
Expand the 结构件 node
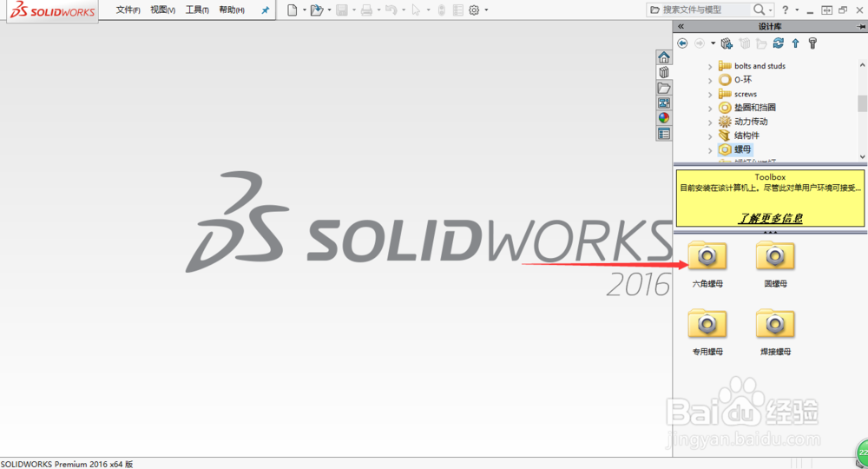710,136
